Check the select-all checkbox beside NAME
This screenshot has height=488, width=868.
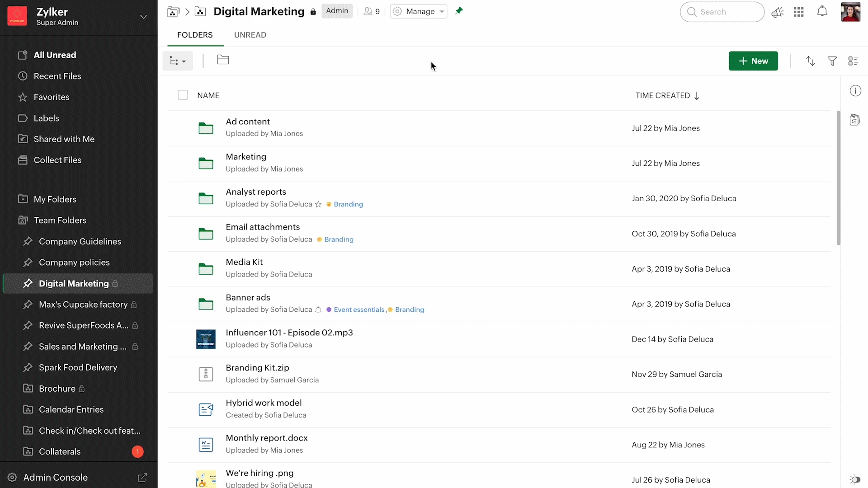tap(183, 95)
